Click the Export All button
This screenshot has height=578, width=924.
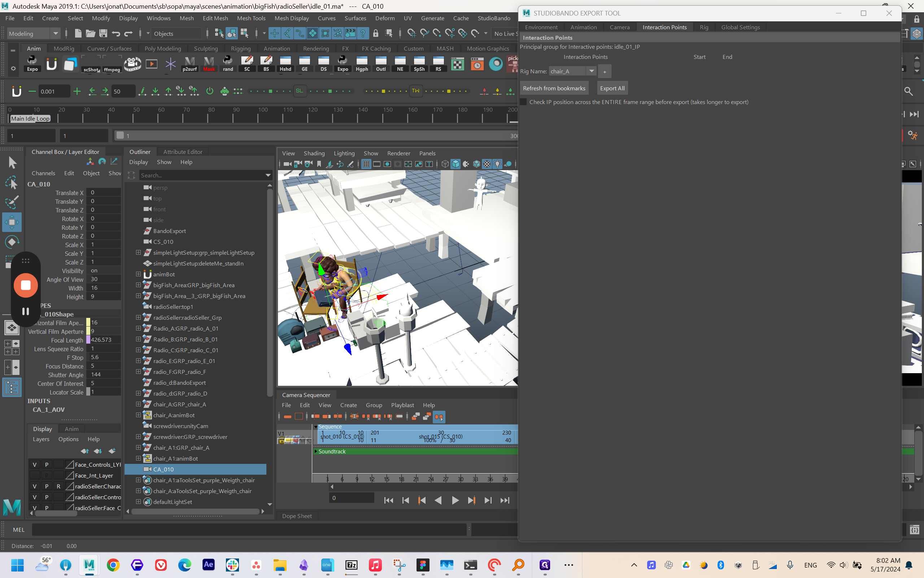pos(612,88)
